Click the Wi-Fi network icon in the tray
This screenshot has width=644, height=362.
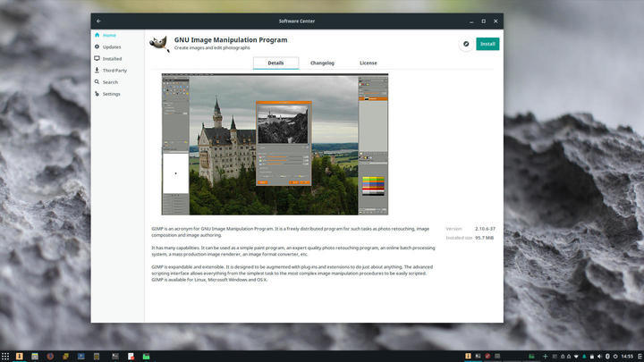576,357
